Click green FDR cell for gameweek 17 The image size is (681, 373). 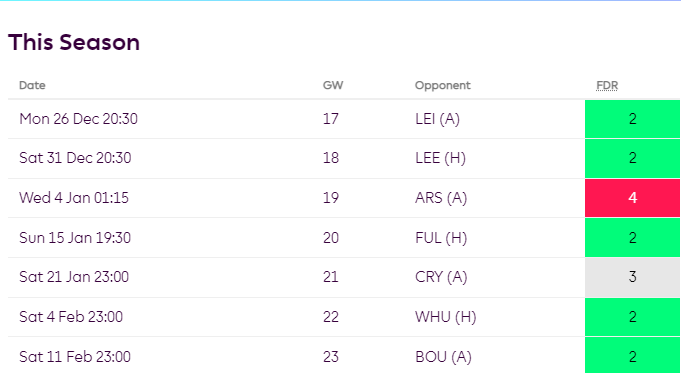click(632, 119)
